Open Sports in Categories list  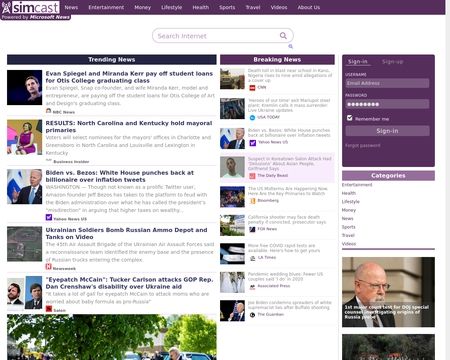tap(349, 227)
